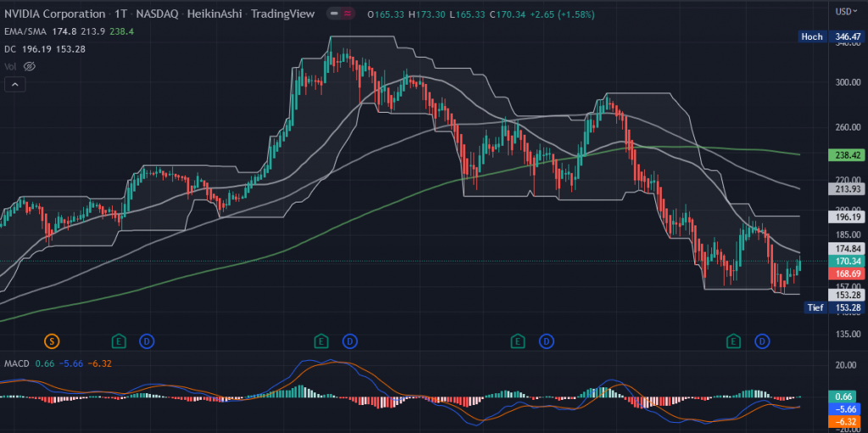Click the TradingView label in the title
Screen dimensions: 868x433
[x=282, y=14]
